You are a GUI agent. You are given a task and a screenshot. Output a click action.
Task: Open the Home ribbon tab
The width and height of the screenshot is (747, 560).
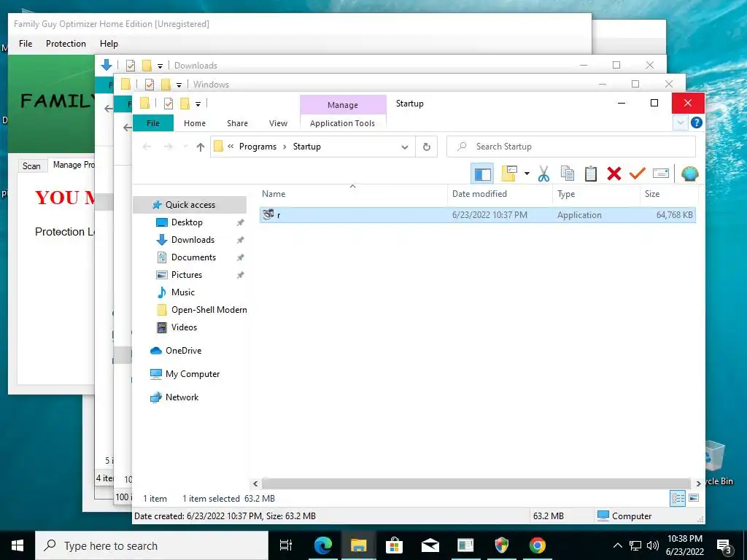pos(194,122)
